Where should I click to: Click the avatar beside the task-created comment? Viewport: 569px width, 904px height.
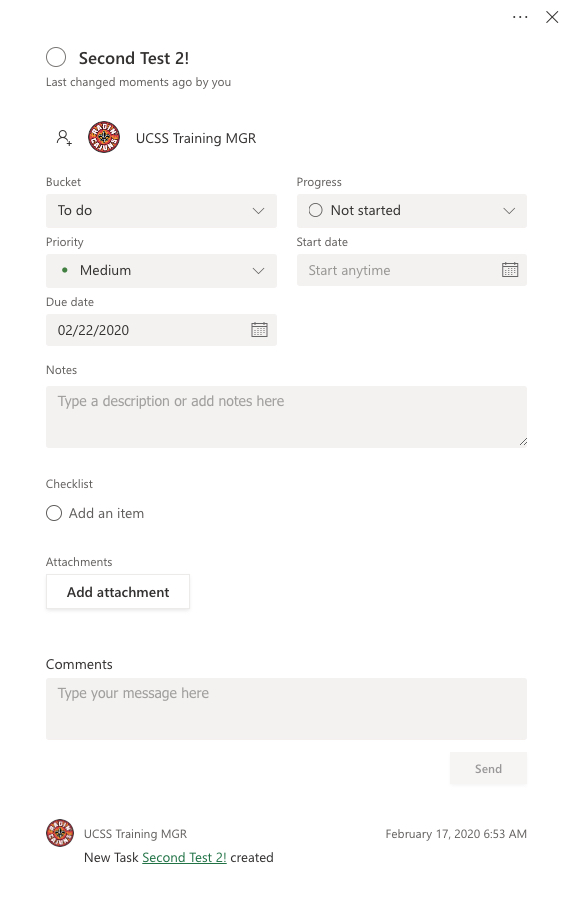coord(60,833)
